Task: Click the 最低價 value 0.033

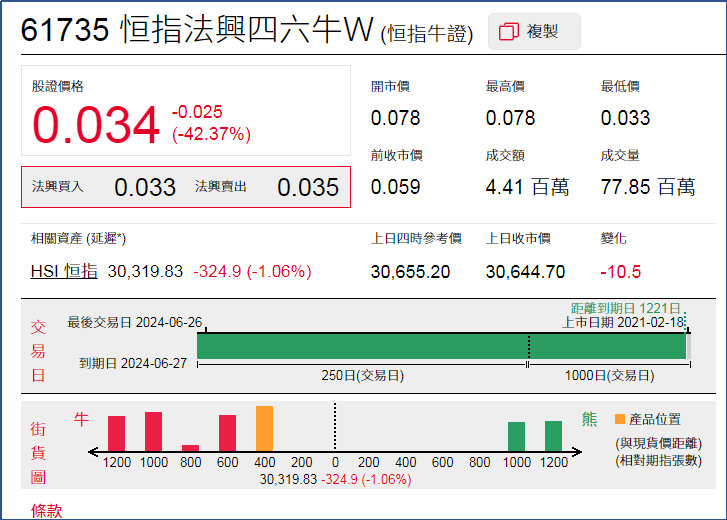Action: coord(625,118)
